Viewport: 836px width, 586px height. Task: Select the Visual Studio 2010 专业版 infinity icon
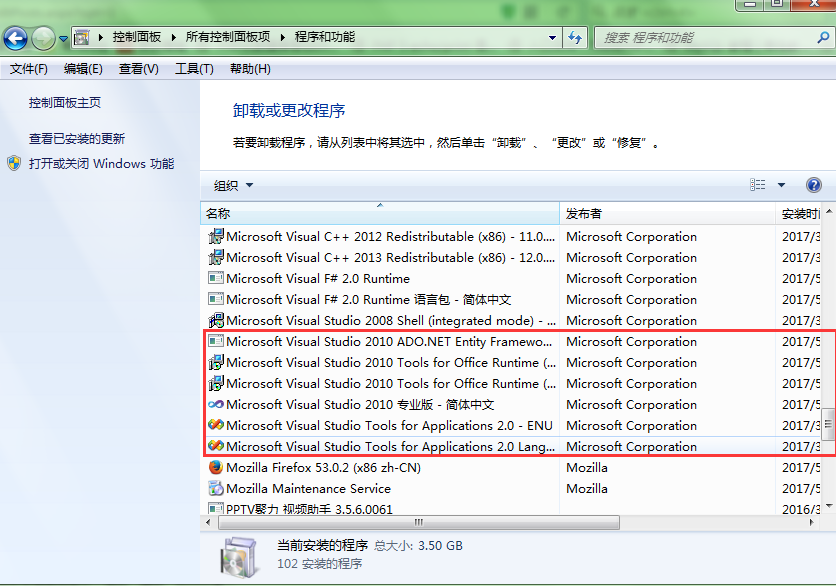pyautogui.click(x=215, y=405)
